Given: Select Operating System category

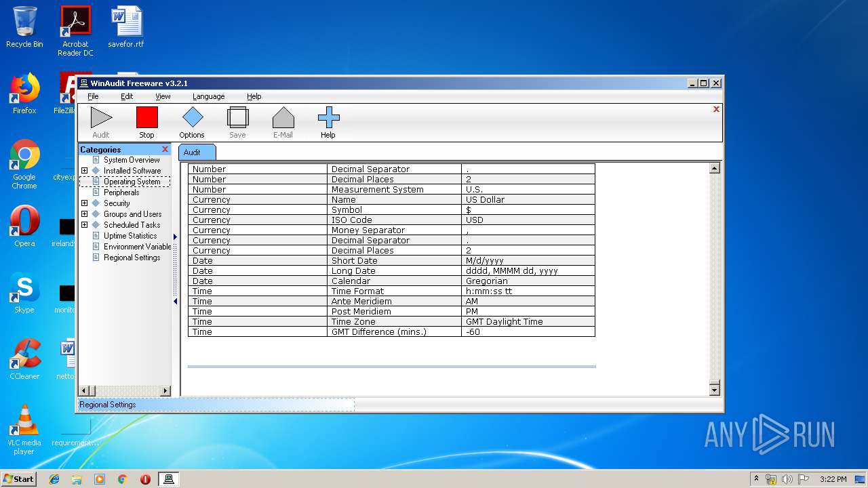Looking at the screenshot, I should coord(132,182).
